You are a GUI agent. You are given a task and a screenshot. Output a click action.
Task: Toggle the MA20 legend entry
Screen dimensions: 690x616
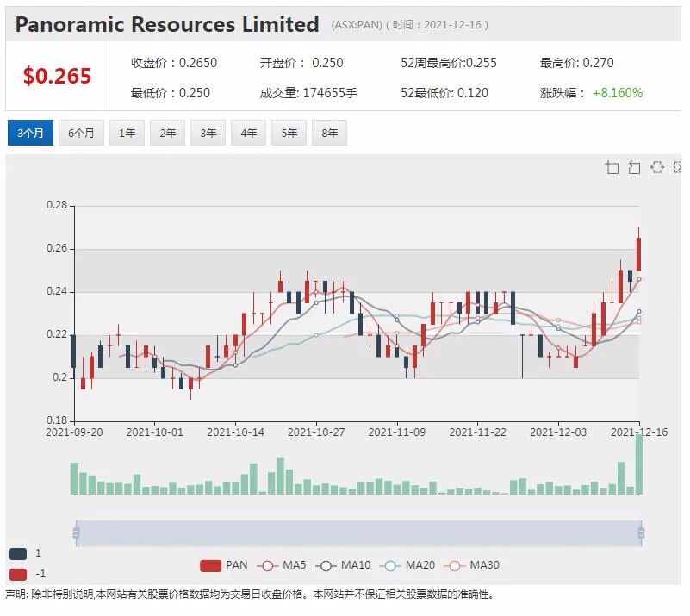(407, 565)
